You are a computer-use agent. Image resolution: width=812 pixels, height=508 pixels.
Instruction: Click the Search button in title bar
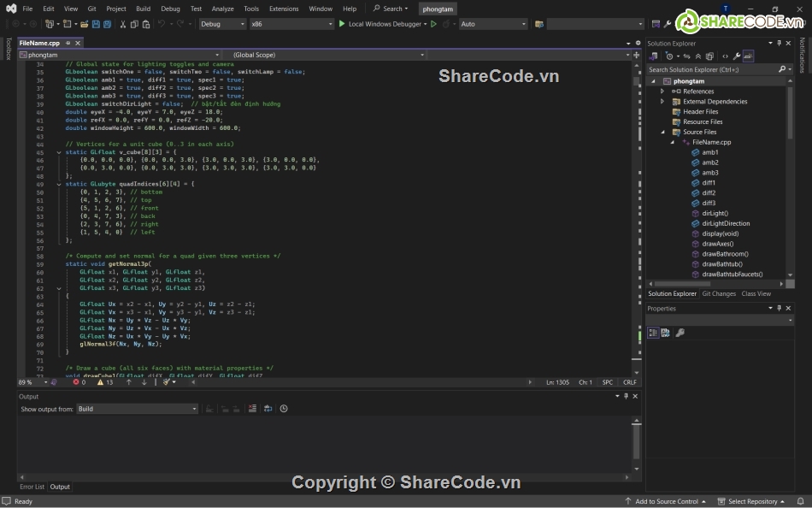(391, 9)
